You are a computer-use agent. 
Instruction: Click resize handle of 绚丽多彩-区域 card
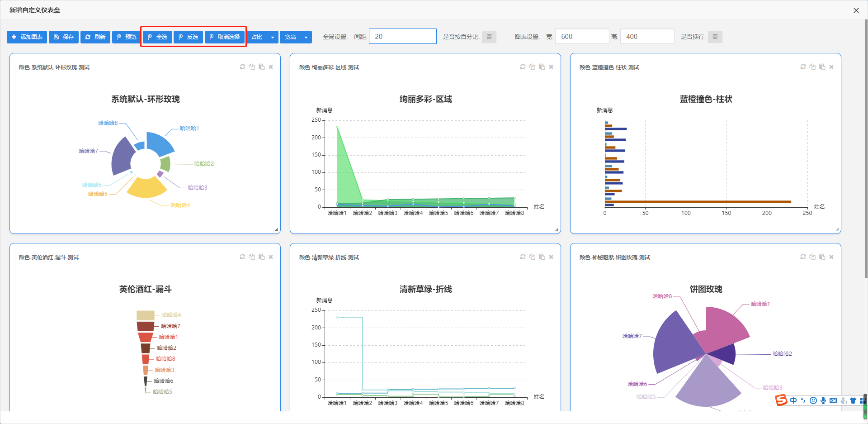[x=557, y=230]
